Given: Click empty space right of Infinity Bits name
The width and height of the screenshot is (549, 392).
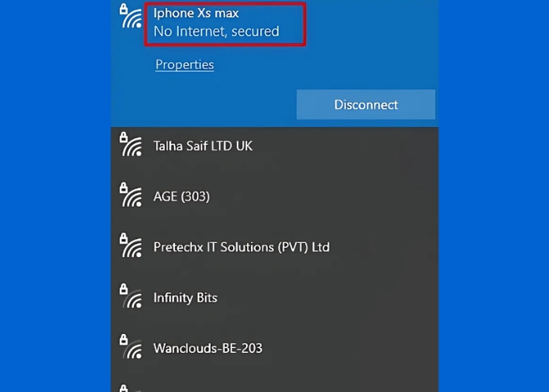Looking at the screenshot, I should 329,298.
